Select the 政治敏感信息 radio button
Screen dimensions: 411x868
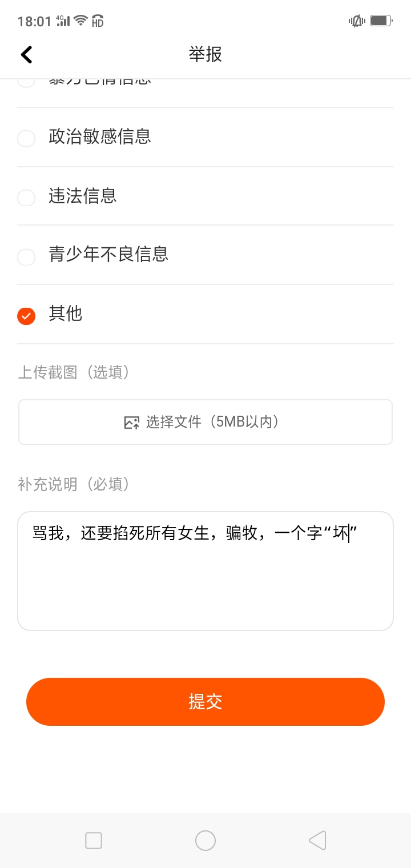click(x=26, y=138)
